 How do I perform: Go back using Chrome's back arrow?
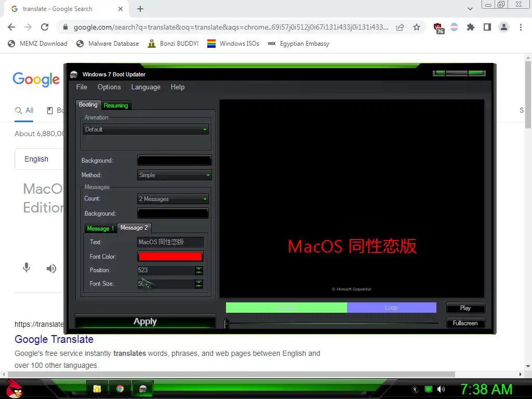point(11,27)
